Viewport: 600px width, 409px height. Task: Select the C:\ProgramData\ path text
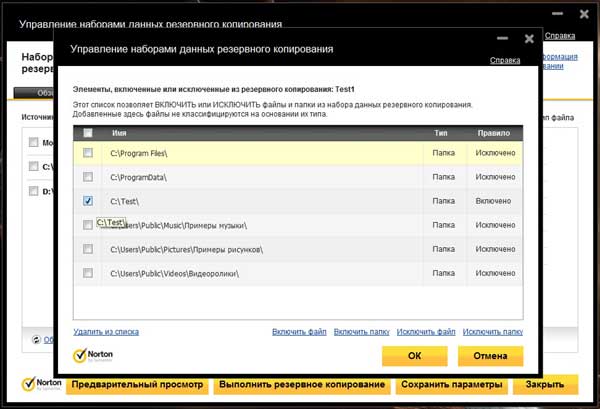pyautogui.click(x=139, y=177)
